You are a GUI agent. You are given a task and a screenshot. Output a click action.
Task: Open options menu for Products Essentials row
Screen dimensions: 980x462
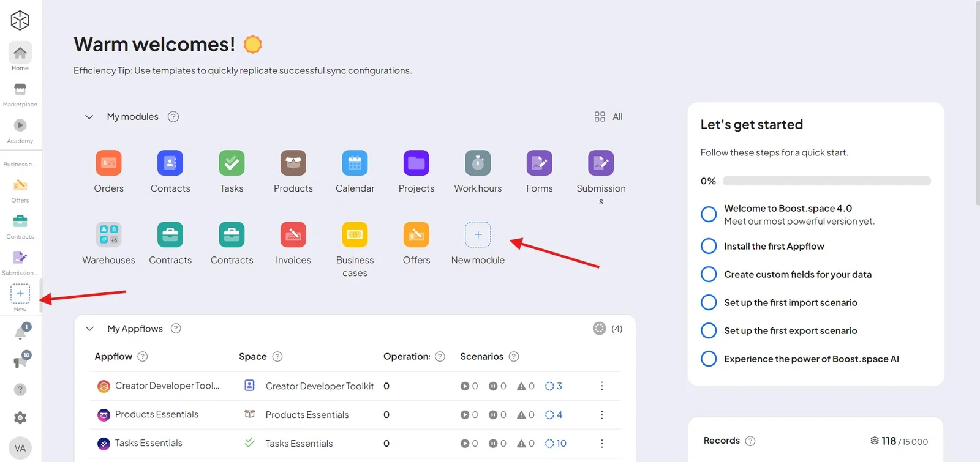coord(601,415)
